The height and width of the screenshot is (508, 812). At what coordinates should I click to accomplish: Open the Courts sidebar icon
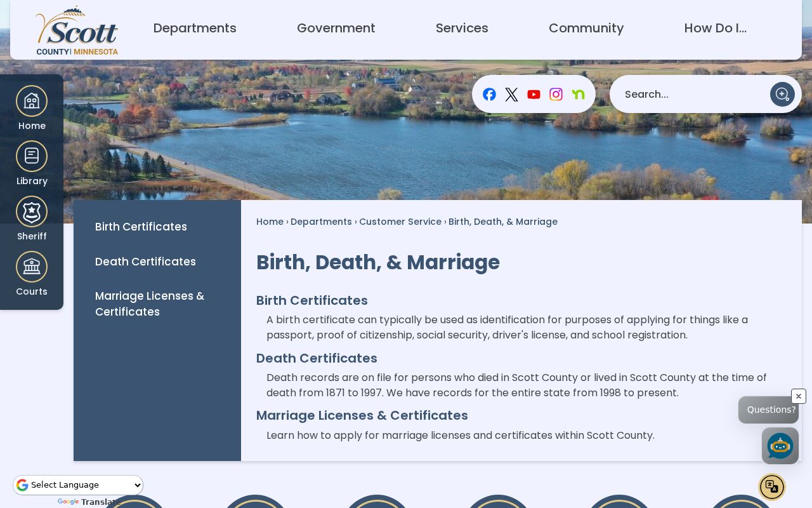click(x=32, y=274)
